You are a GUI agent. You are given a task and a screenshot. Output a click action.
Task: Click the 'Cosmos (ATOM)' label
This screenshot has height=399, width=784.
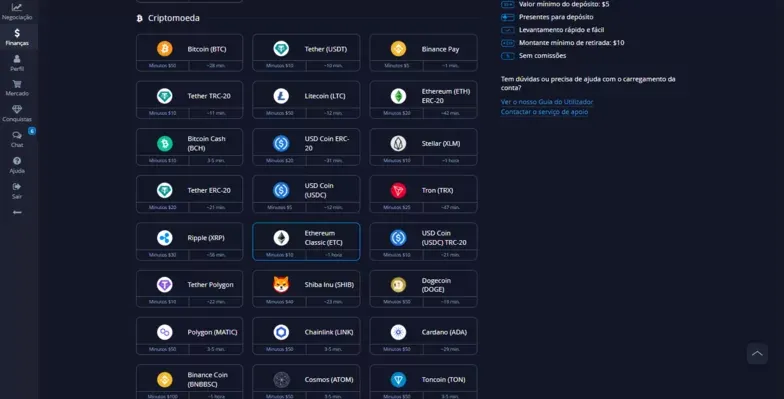[328, 380]
